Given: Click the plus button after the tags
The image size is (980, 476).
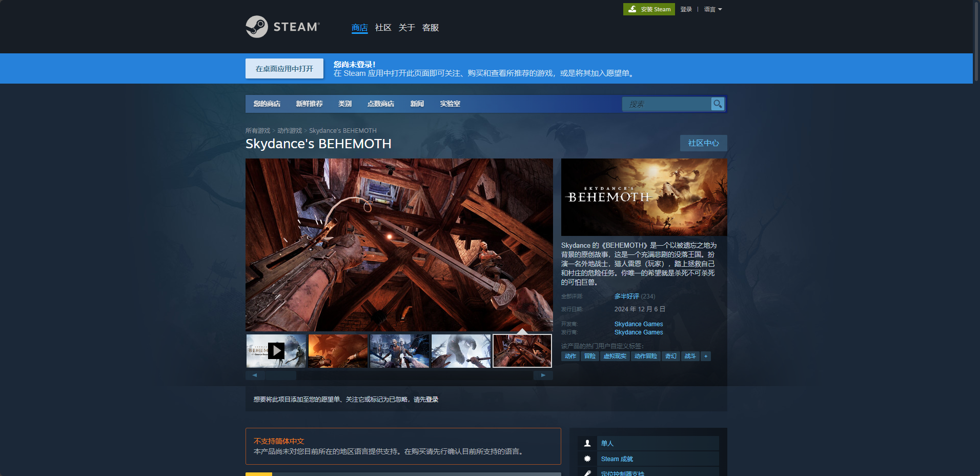Looking at the screenshot, I should (706, 356).
